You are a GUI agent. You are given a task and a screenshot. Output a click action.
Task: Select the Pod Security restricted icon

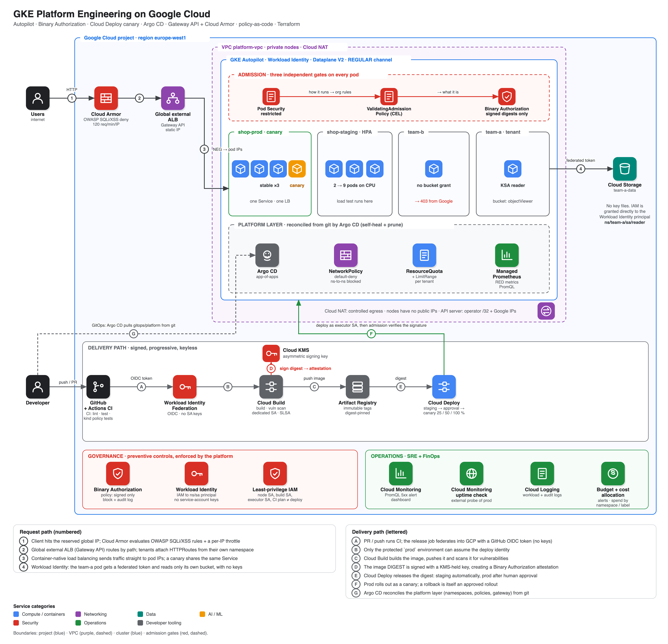[271, 97]
